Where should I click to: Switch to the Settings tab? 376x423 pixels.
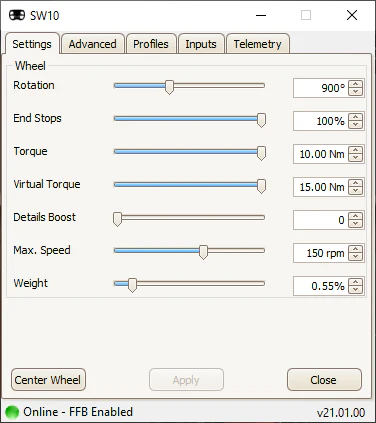32,44
